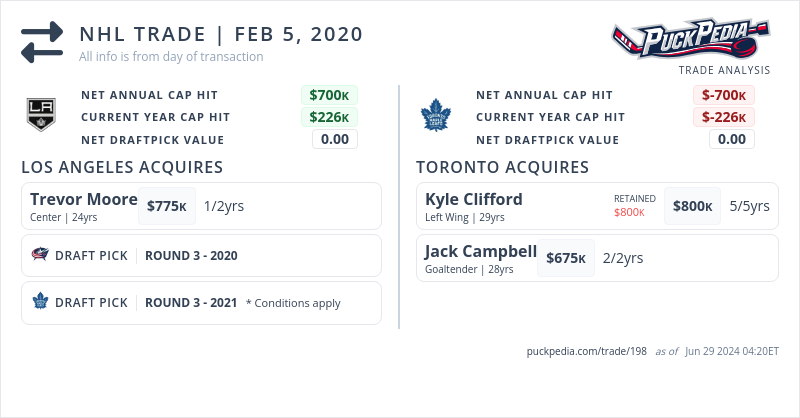Click the retained $800K label

click(x=629, y=212)
